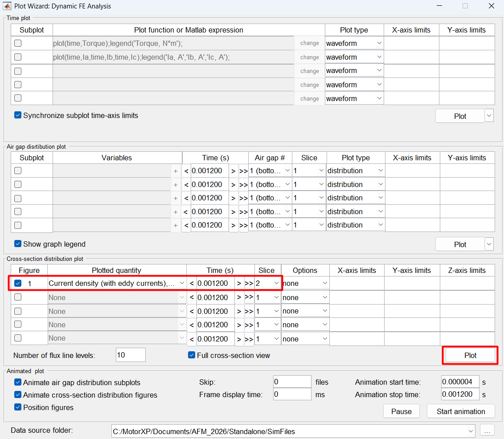Open the arrow beside Air gap Plot button
Viewport: 504px width, 439px height.
tap(489, 244)
